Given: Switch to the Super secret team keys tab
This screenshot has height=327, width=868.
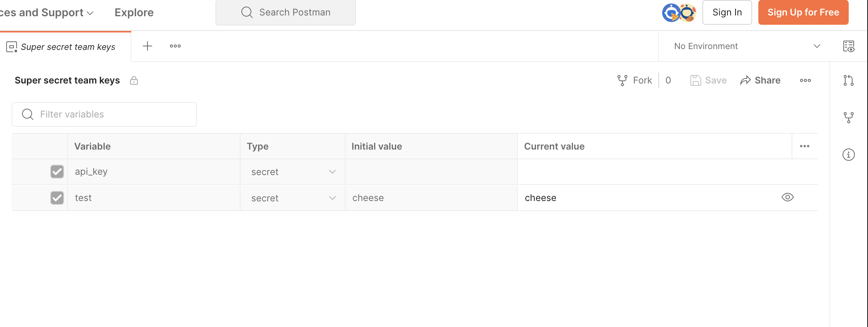Looking at the screenshot, I should (68, 46).
